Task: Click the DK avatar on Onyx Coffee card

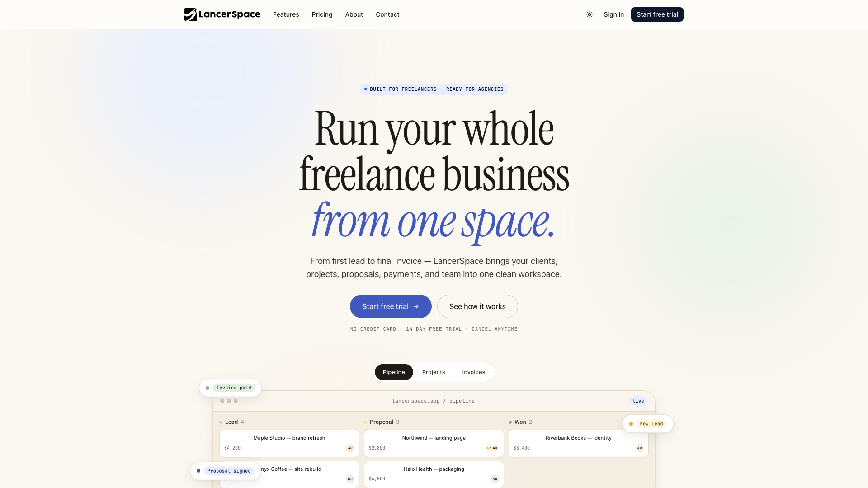Action: pos(350,479)
